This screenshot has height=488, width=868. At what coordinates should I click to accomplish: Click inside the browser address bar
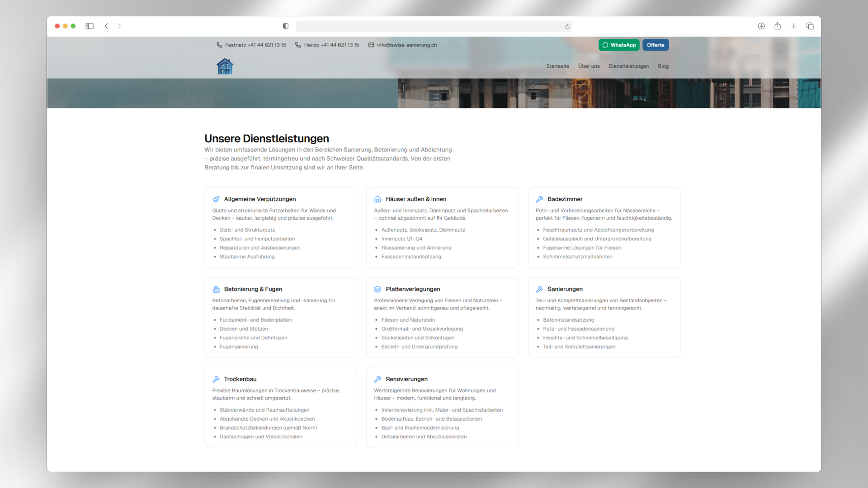pos(433,26)
